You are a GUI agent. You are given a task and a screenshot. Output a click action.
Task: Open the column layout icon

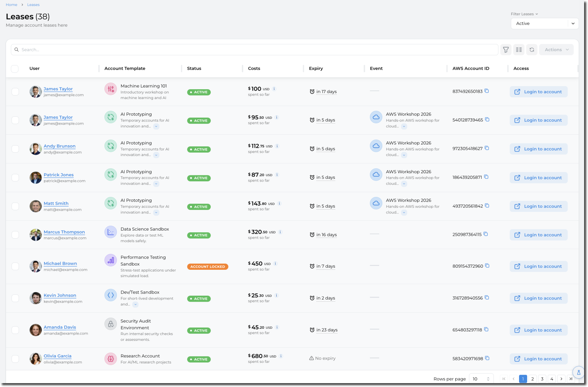(519, 50)
